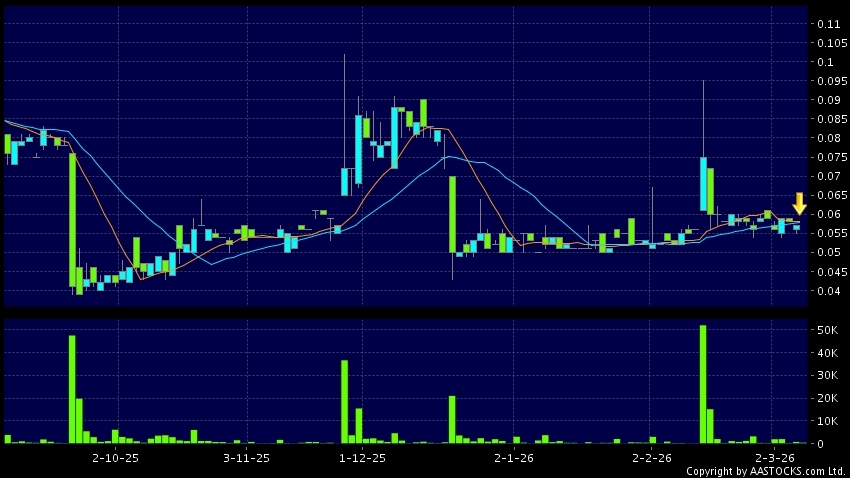Click the 0.06 price axis label

tap(826, 215)
